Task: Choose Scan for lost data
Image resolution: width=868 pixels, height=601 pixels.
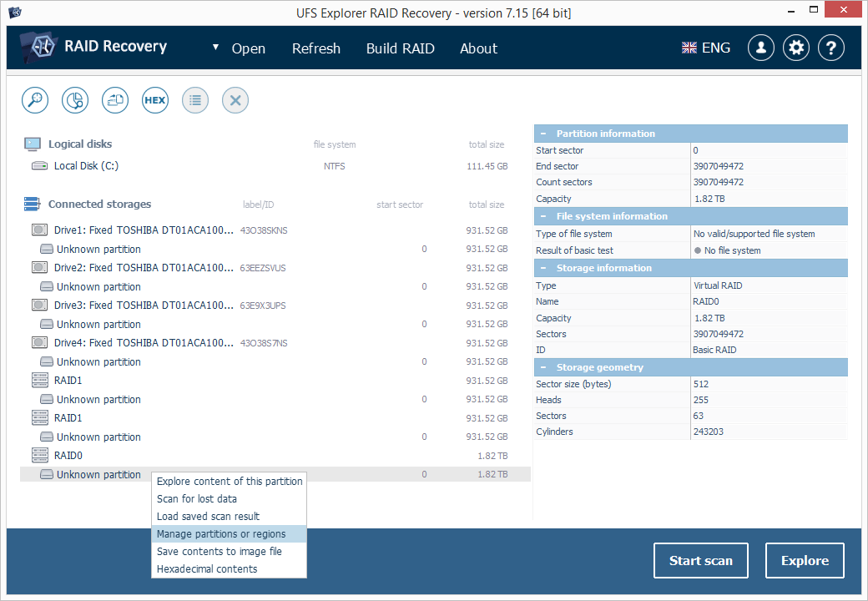Action: point(230,498)
